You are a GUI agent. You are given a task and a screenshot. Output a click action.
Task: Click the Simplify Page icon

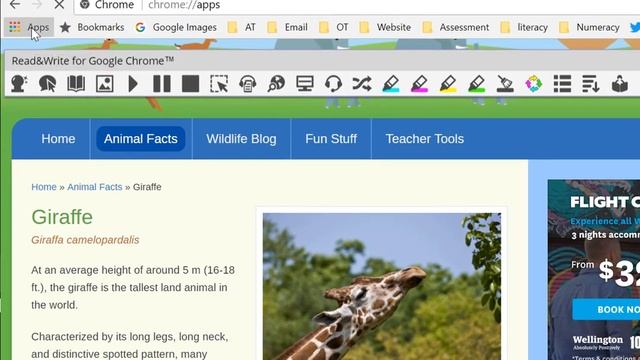[x=591, y=84]
